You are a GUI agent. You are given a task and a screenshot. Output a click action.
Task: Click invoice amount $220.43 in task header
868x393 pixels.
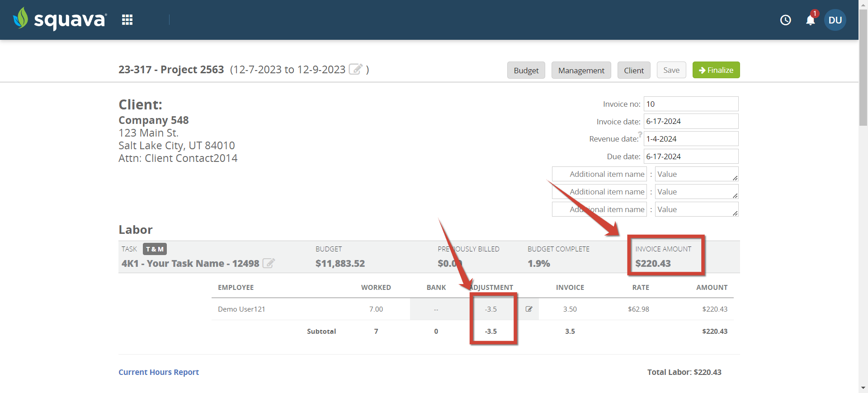pyautogui.click(x=653, y=263)
